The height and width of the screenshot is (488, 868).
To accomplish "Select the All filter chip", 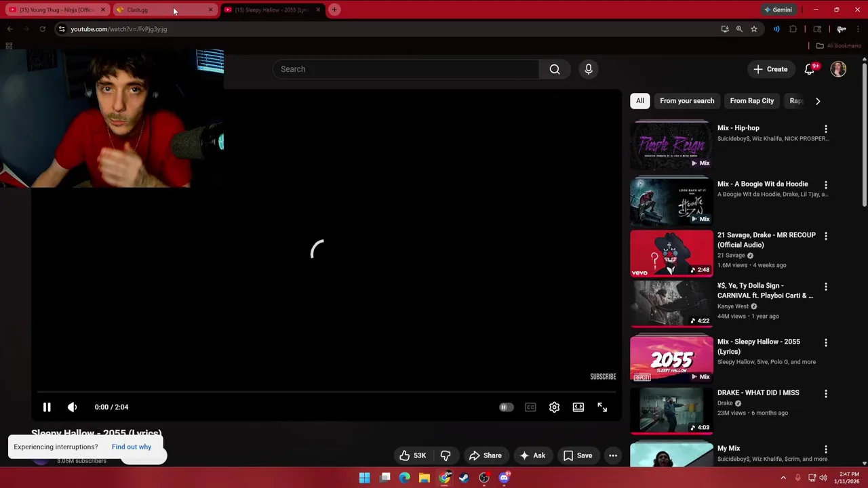I will coord(640,101).
